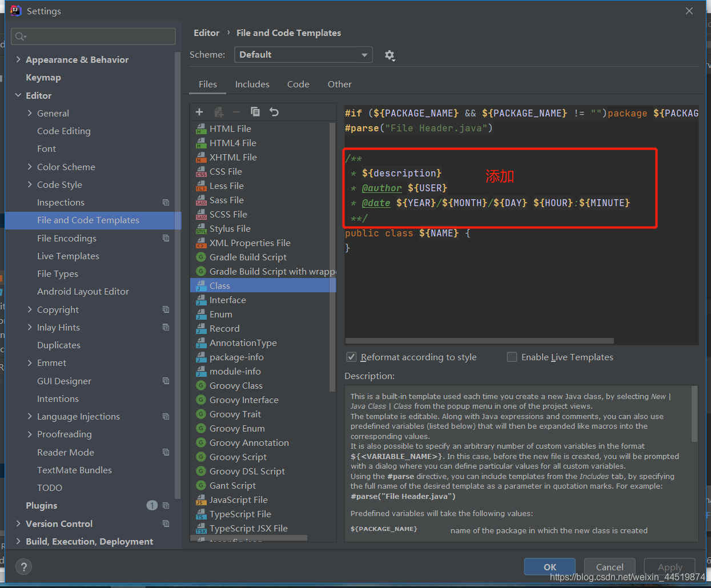Click the copy template icon
Image resolution: width=711 pixels, height=588 pixels.
pyautogui.click(x=255, y=112)
